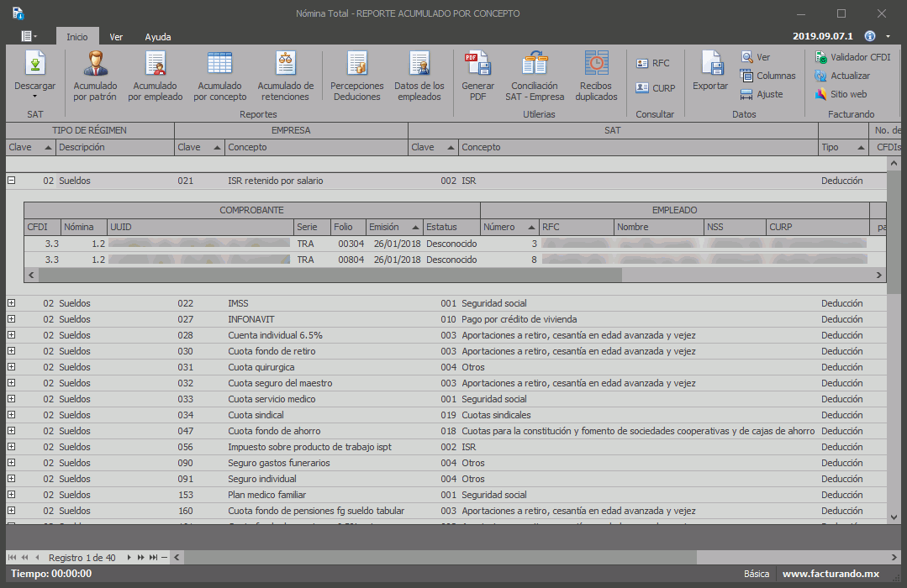The height and width of the screenshot is (588, 907).
Task: Open Acumulado por empleado report
Action: pyautogui.click(x=156, y=64)
